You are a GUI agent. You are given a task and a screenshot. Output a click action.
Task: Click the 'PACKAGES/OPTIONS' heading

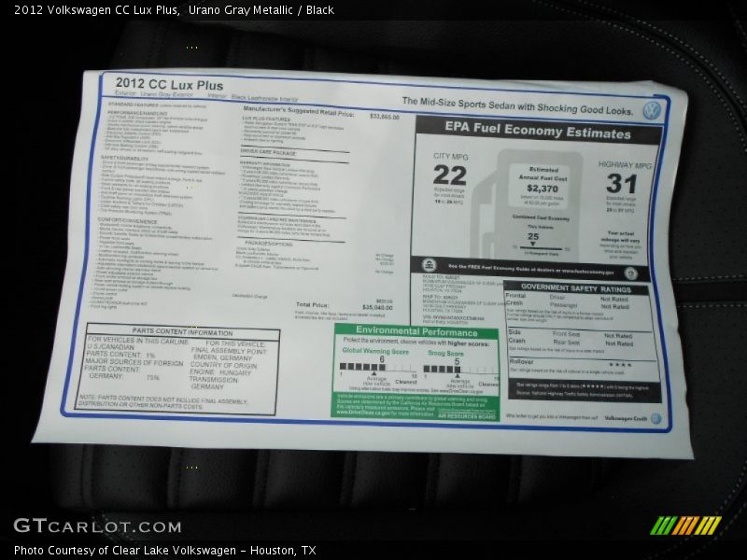click(x=268, y=244)
